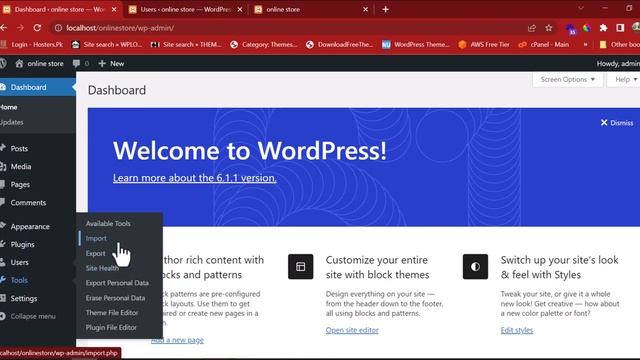Open browser tab search chevron

581,8
